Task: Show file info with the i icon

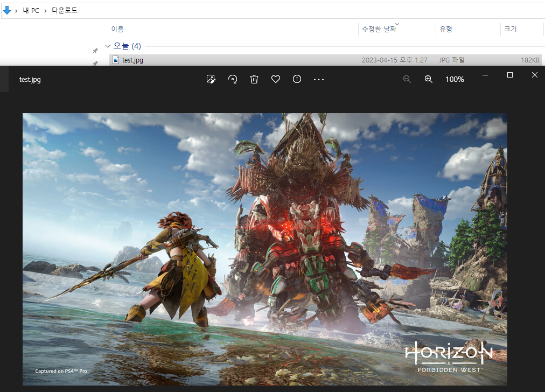Action: 297,79
